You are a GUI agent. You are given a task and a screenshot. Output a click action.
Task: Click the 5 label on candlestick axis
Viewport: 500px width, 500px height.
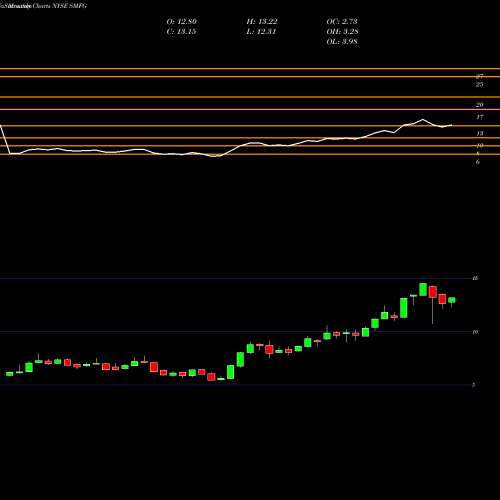(x=474, y=385)
